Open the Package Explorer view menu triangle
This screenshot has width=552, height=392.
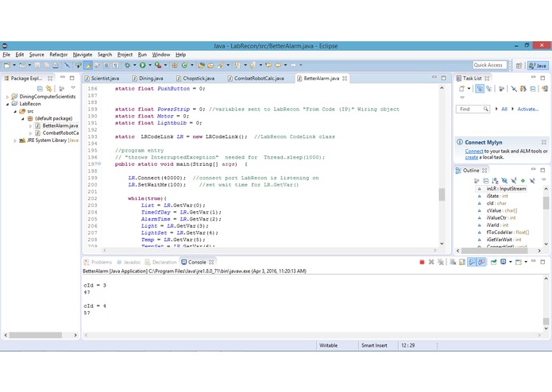(73, 87)
